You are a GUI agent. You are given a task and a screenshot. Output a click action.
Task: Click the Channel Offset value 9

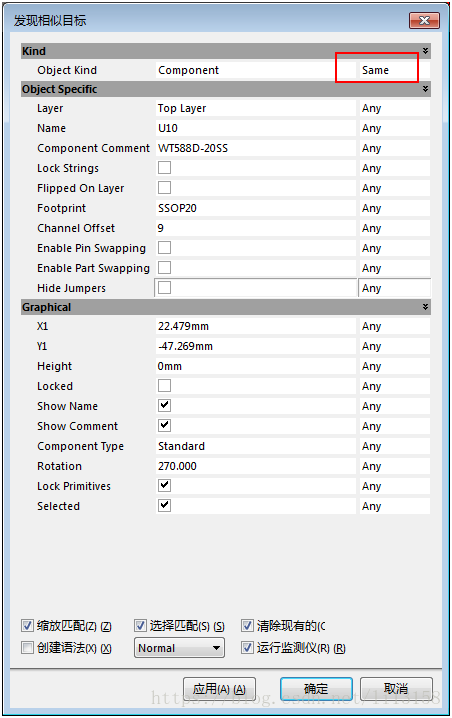point(256,228)
